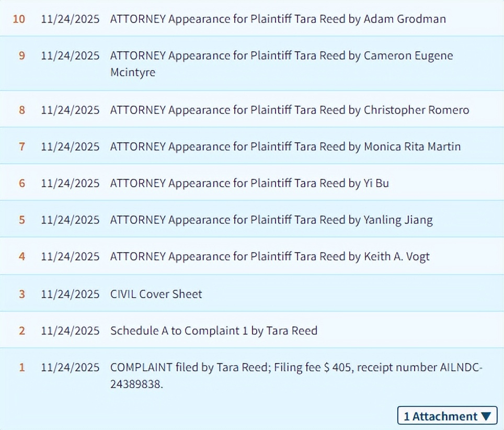
Task: Open docket entry number 1
Action: coord(21,367)
